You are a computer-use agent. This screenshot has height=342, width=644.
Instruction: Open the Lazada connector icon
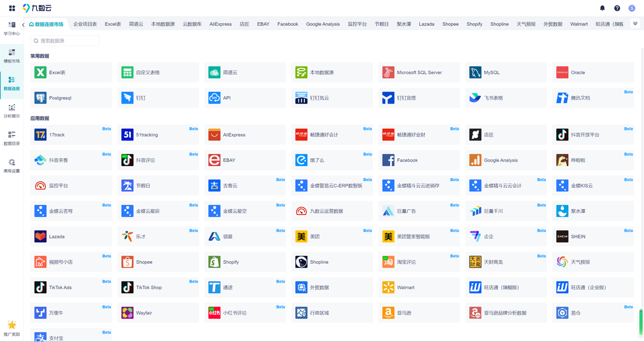tap(40, 236)
